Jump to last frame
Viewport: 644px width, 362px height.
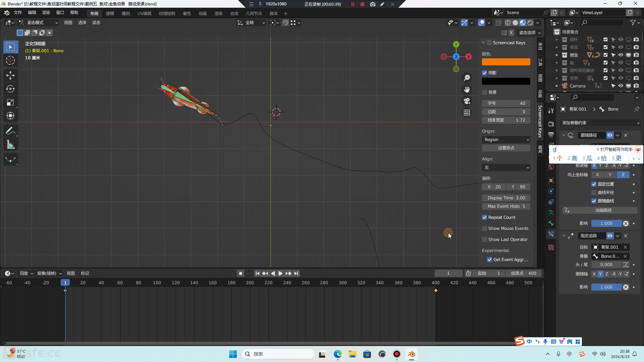(296, 273)
